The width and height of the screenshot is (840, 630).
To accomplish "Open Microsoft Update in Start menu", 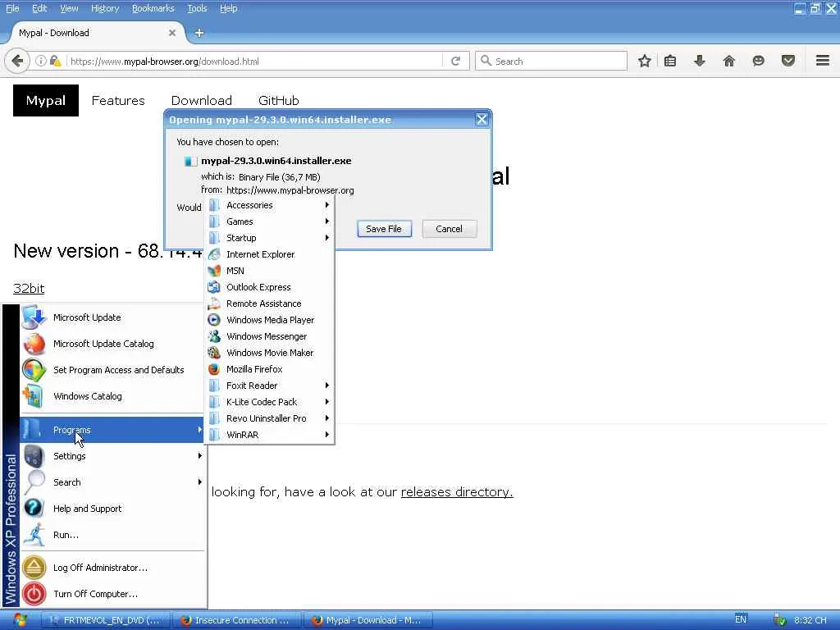I will point(112,317).
